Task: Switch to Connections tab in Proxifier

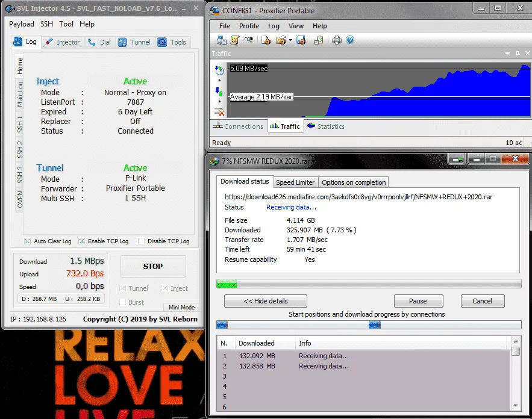Action: 238,126
